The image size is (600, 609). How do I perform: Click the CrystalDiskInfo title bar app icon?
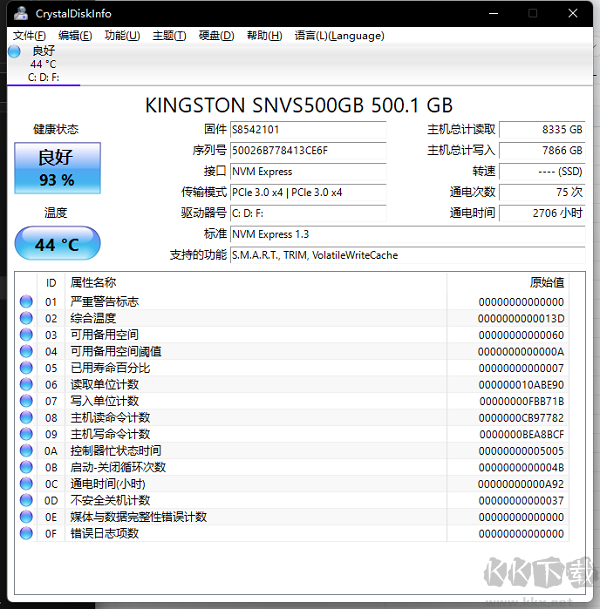pos(21,13)
